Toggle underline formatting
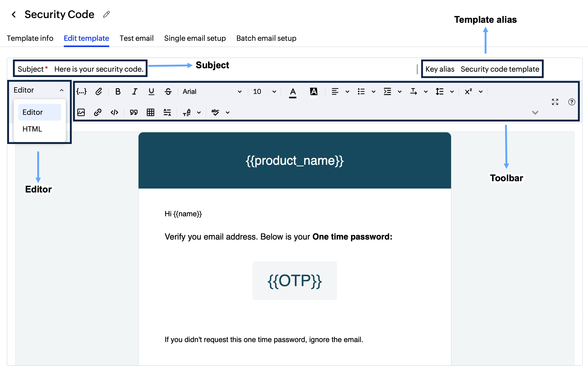 pos(151,91)
